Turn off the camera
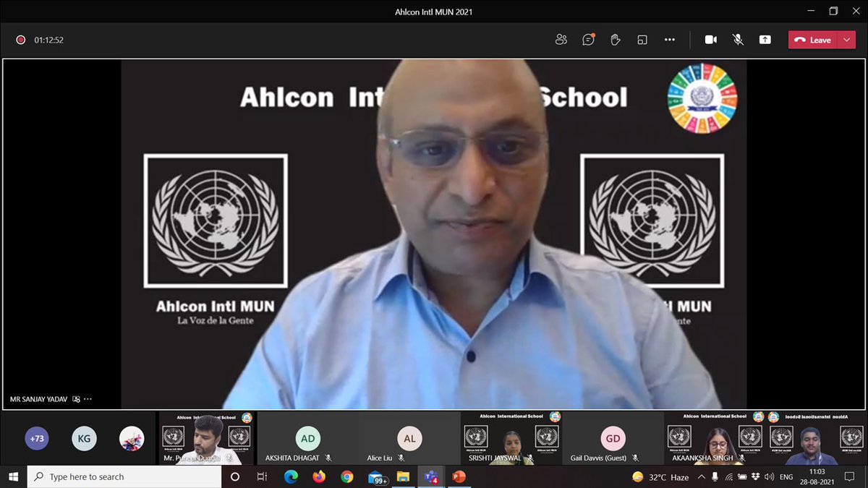 tap(710, 40)
